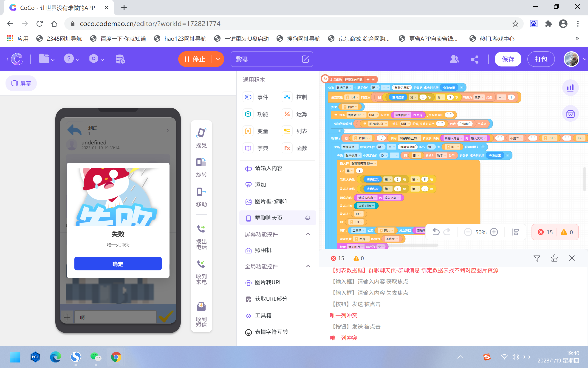The height and width of the screenshot is (368, 588).
Task: Select the 请输入内容 widget
Action: tap(277, 168)
